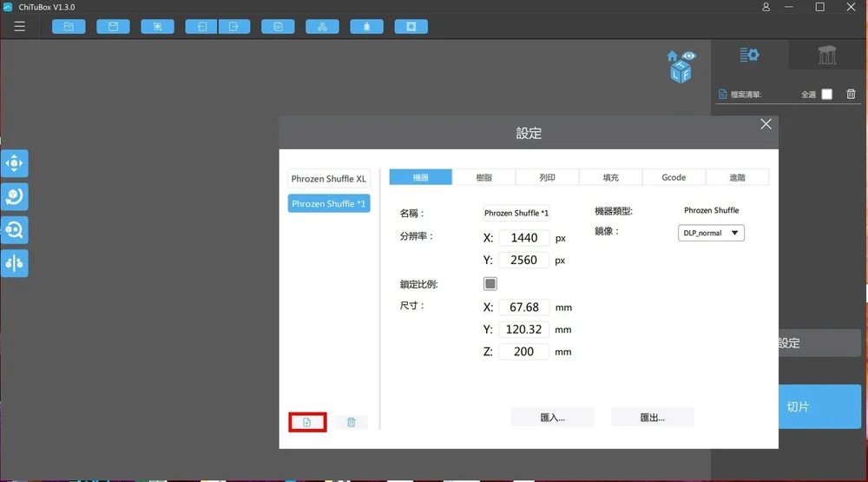Open the slice settings panel tab icon
This screenshot has width=868, height=482.
(x=750, y=55)
